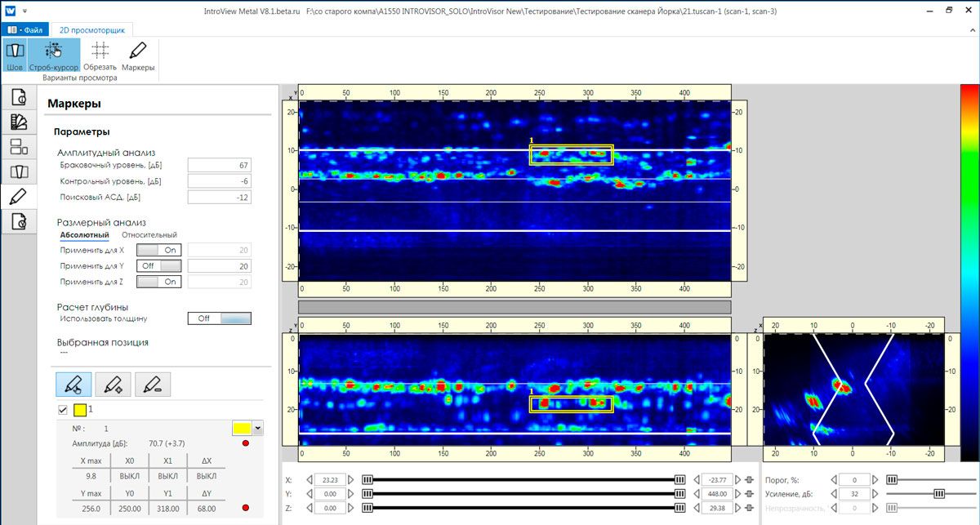Open the Маркеры ribbon tool
Viewport: 980px width, 525px height.
(x=138, y=55)
